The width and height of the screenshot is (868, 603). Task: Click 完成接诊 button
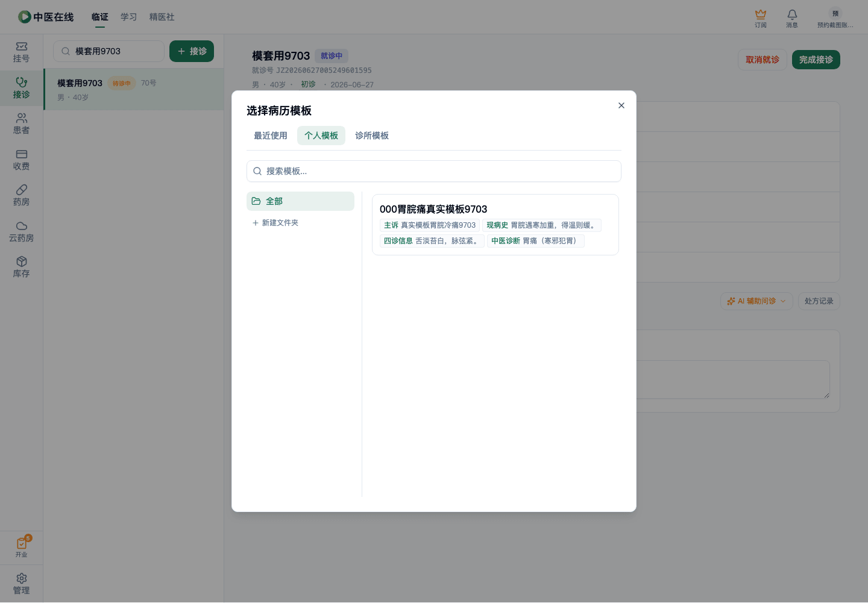(x=816, y=60)
